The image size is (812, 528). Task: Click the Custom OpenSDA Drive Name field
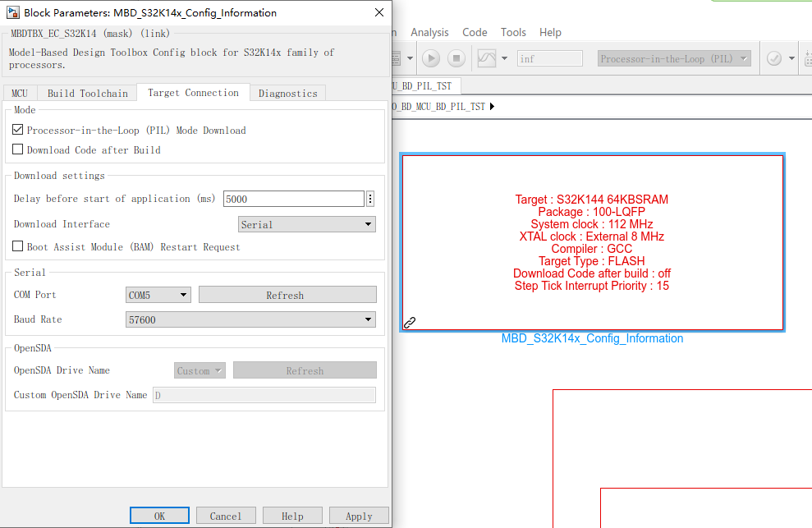click(x=264, y=395)
